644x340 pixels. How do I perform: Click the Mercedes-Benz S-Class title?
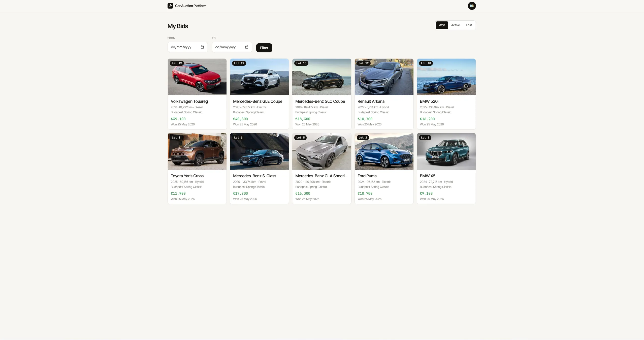[254, 176]
